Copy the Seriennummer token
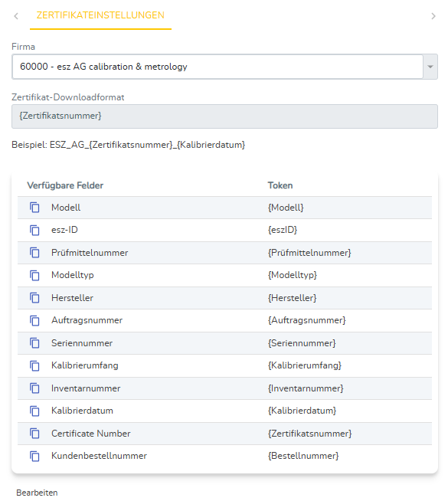Screen dimensions: 448x501 [34, 343]
